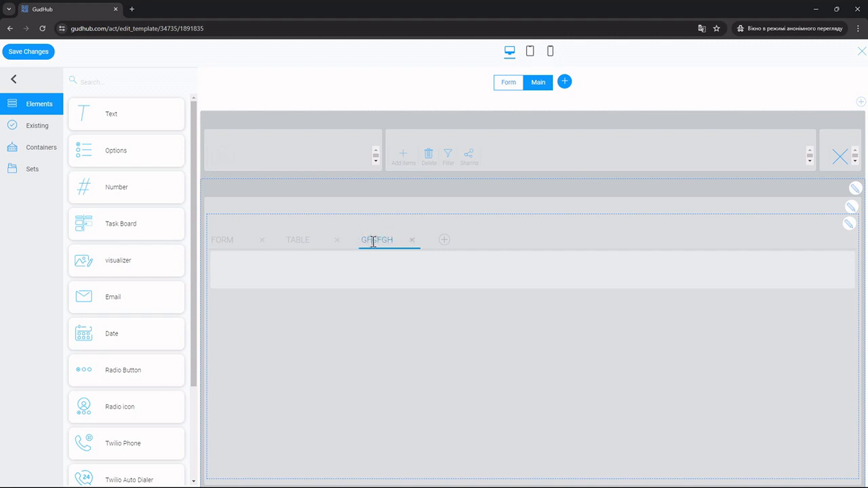Open the Existing sidebar section
The height and width of the screenshot is (488, 868).
(31, 125)
